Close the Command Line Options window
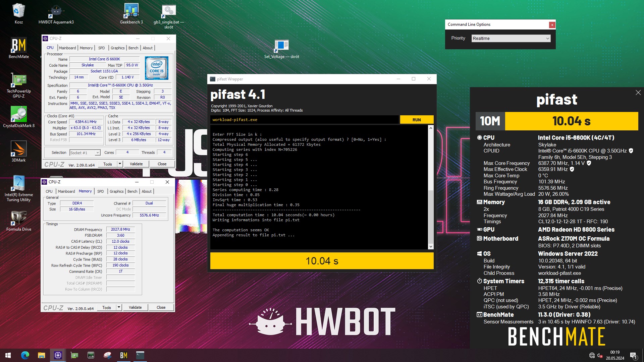The image size is (644, 362). pyautogui.click(x=552, y=25)
